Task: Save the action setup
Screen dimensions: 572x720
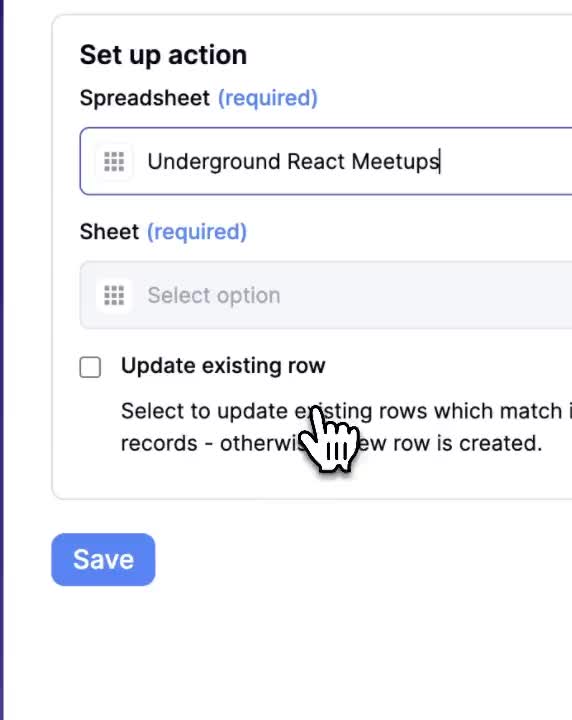Action: coord(103,559)
